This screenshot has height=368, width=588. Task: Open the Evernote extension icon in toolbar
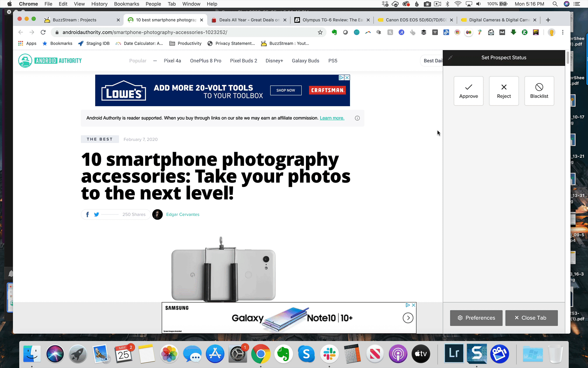[334, 32]
